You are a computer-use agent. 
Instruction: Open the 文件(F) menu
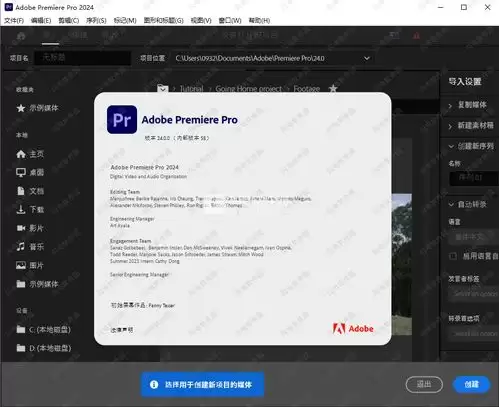[14, 21]
